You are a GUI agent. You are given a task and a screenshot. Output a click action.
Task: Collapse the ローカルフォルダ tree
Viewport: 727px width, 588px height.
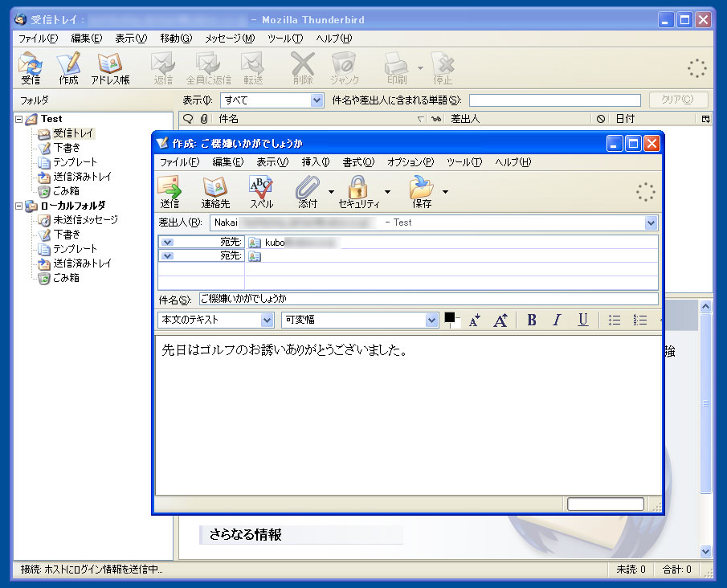pos(19,206)
